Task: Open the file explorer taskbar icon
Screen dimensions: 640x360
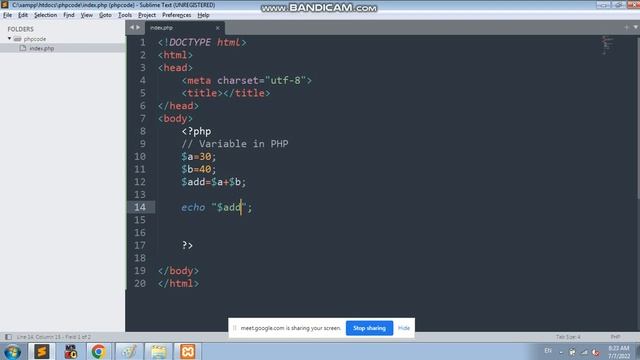Action: [x=158, y=351]
